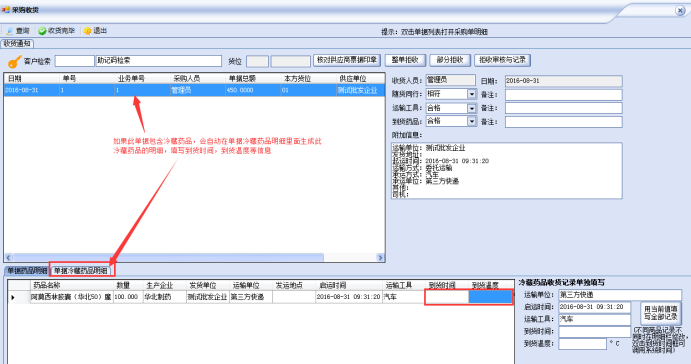Click the order list scroll-right arrow
Viewport: 691px width, 364px height.
(380, 257)
